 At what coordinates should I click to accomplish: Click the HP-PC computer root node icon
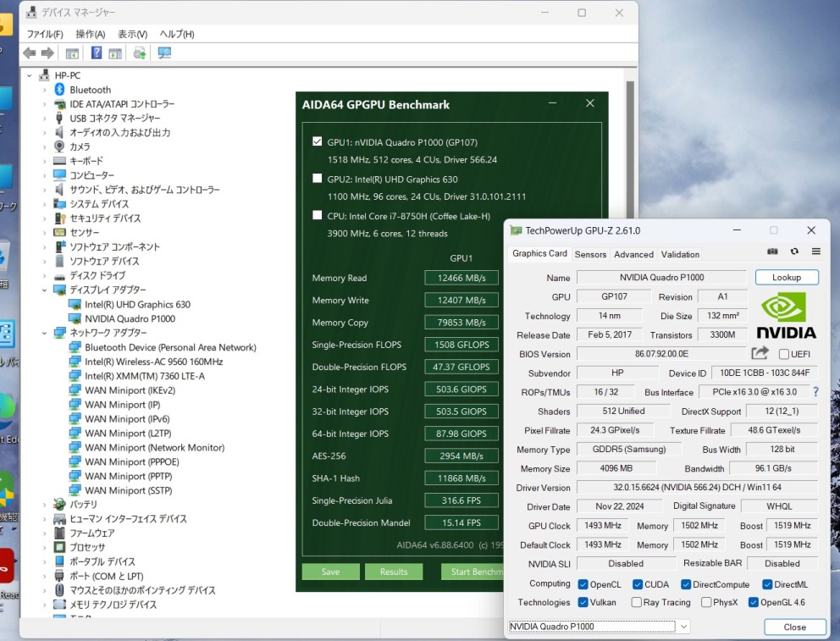(45, 75)
